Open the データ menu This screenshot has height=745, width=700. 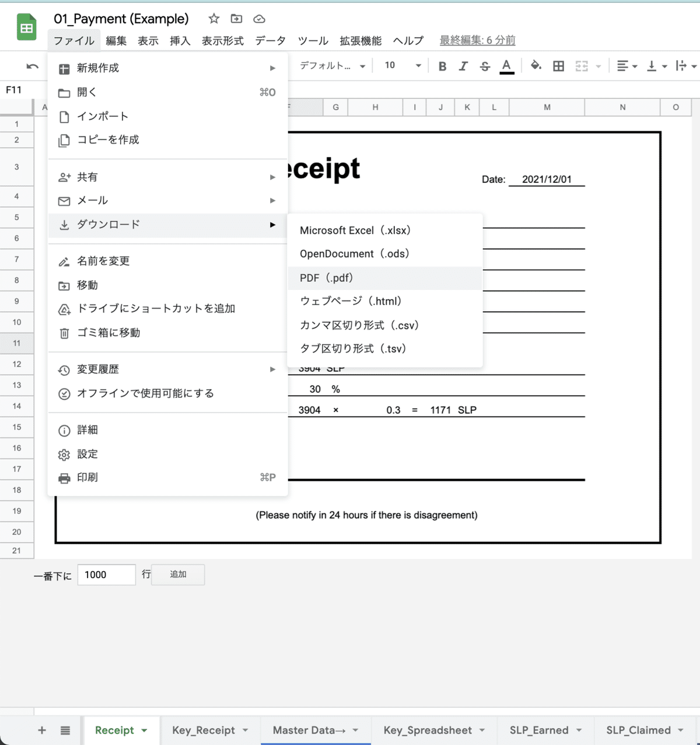pyautogui.click(x=271, y=40)
